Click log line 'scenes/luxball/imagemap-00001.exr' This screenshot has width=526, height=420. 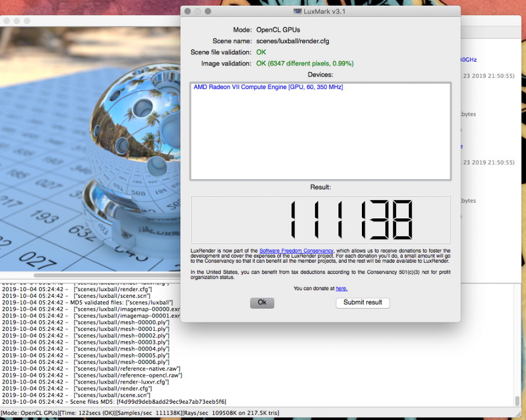pyautogui.click(x=91, y=315)
